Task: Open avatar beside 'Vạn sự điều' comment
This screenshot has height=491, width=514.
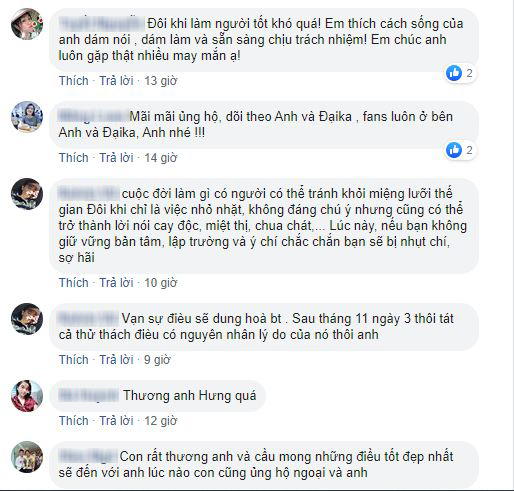Action: [27, 319]
